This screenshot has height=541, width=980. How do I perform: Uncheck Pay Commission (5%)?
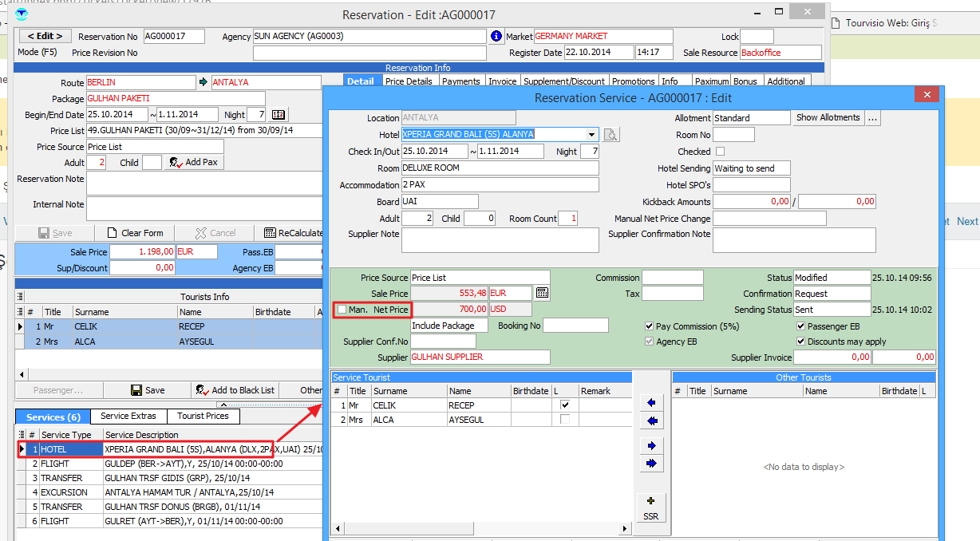pyautogui.click(x=650, y=326)
